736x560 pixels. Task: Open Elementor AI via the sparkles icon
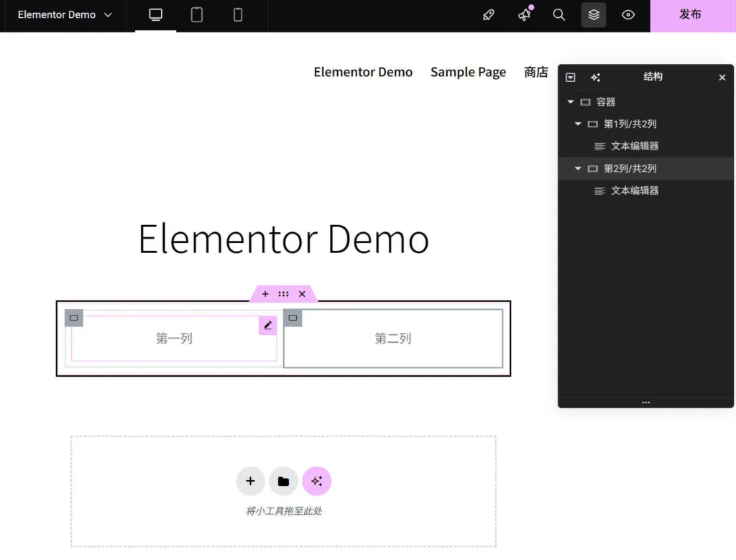317,481
